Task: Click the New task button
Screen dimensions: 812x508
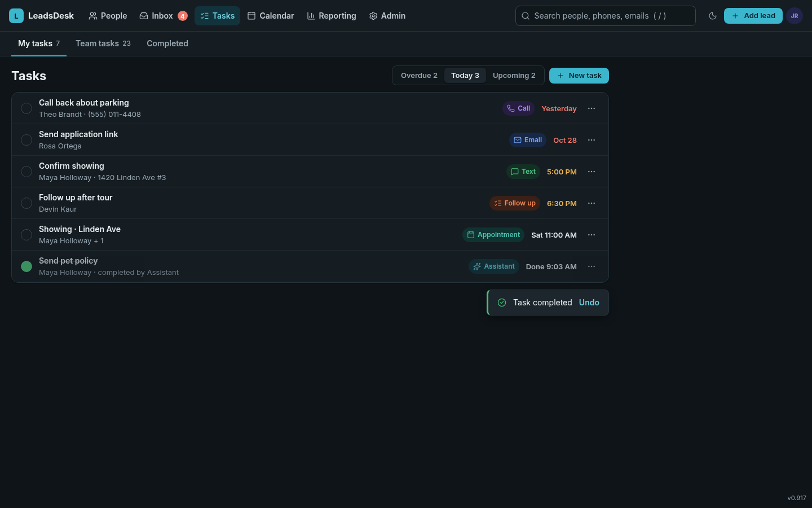Action: [579, 76]
